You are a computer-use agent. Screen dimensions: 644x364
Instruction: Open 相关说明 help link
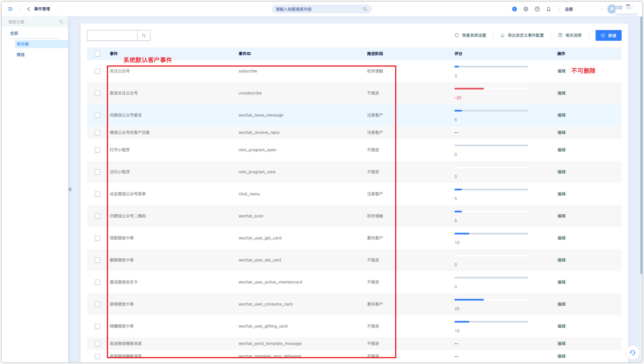point(570,35)
